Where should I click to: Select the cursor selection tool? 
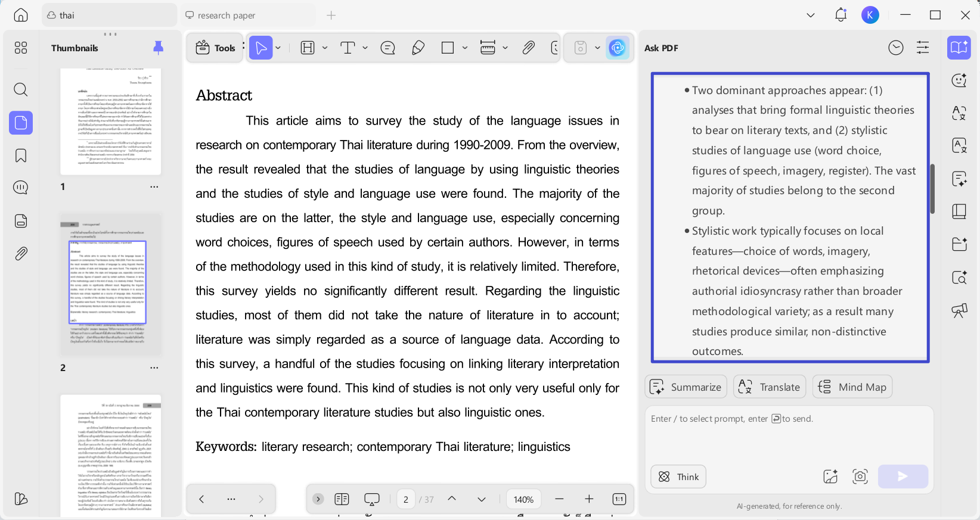pyautogui.click(x=260, y=48)
